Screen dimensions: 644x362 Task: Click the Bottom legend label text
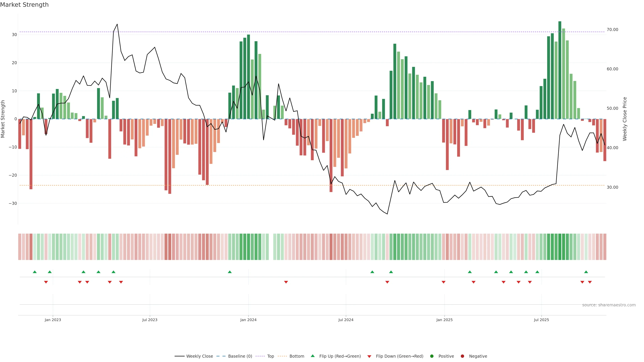(297, 356)
